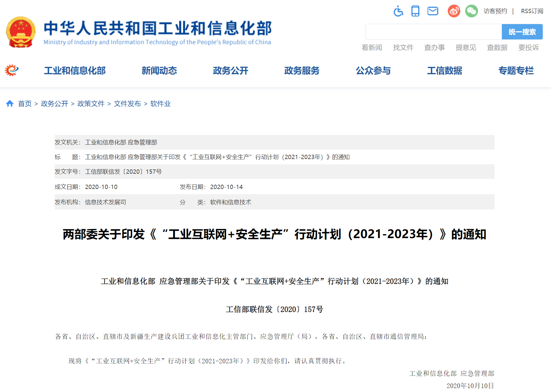Focus the site search input field
551x392 pixels.
[433, 32]
